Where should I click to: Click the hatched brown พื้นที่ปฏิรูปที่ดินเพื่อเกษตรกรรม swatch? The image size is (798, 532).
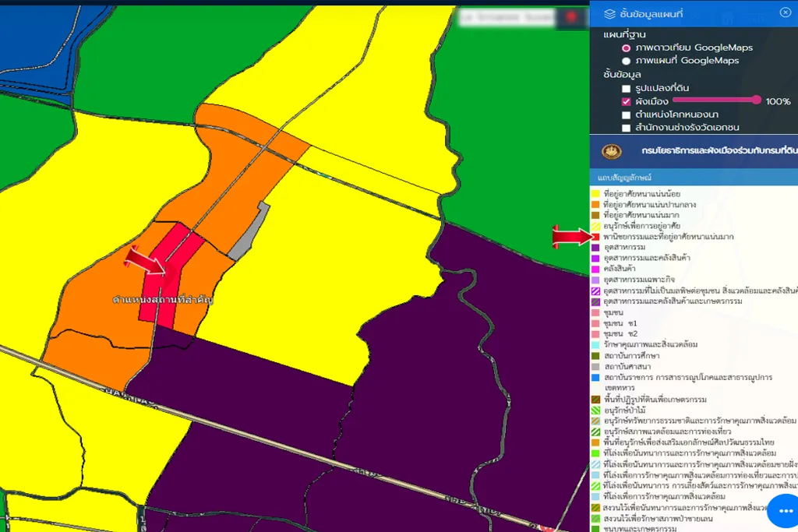(x=595, y=400)
